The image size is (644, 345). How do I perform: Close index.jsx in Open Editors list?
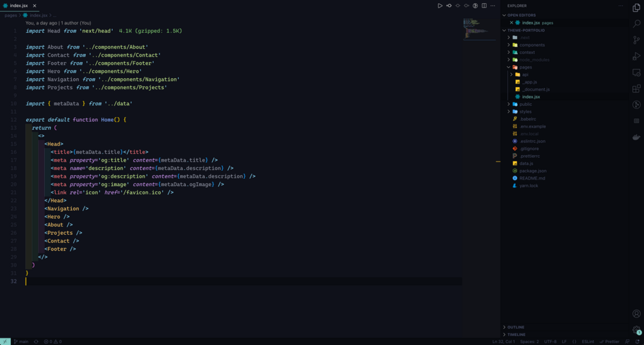pos(511,22)
